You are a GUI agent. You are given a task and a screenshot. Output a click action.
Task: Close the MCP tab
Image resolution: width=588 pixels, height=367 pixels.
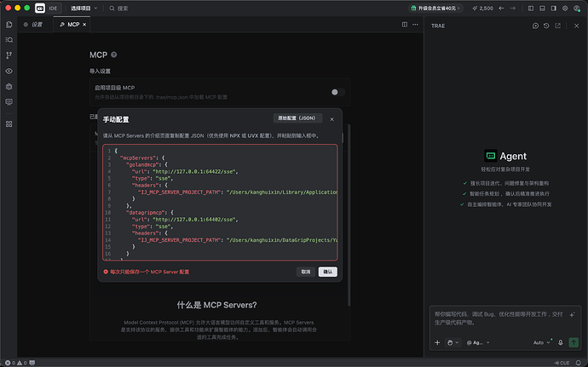[x=84, y=25]
